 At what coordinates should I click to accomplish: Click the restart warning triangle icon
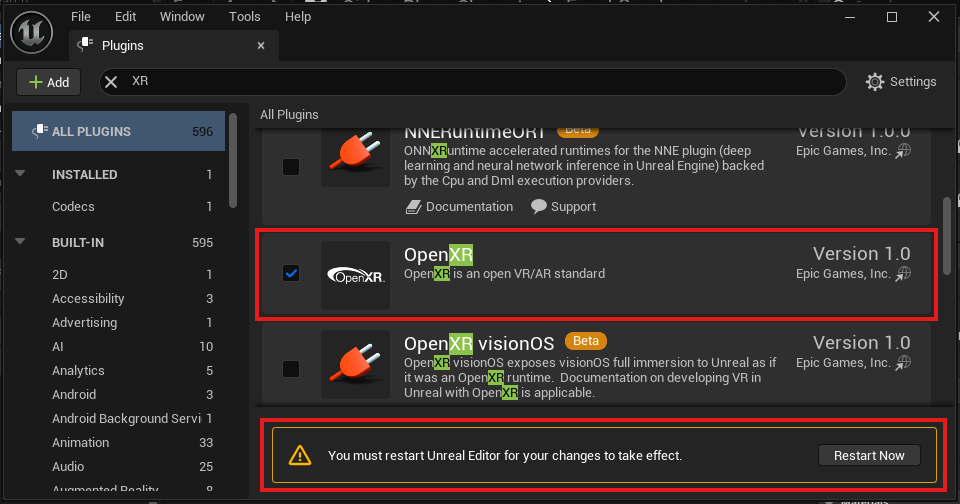tap(300, 455)
